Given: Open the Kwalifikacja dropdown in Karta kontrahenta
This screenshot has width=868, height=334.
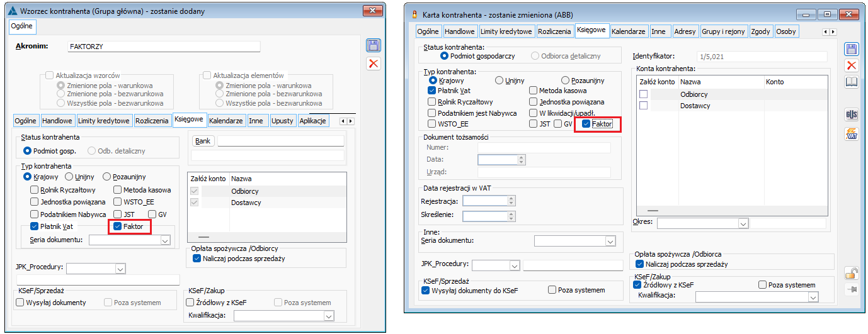Looking at the screenshot, I should pyautogui.click(x=813, y=297).
